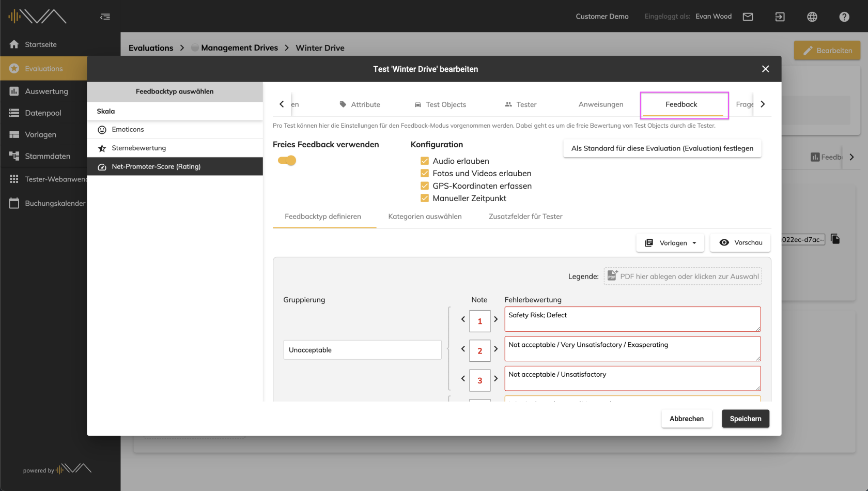The height and width of the screenshot is (491, 868).
Task: Click the Note 1 value box
Action: point(479,321)
